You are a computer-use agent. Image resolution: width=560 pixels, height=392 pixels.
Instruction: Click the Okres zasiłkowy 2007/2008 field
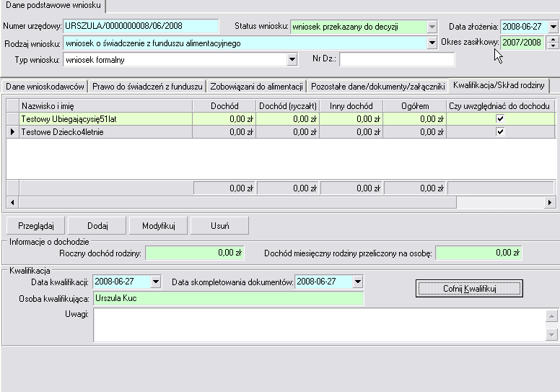522,43
